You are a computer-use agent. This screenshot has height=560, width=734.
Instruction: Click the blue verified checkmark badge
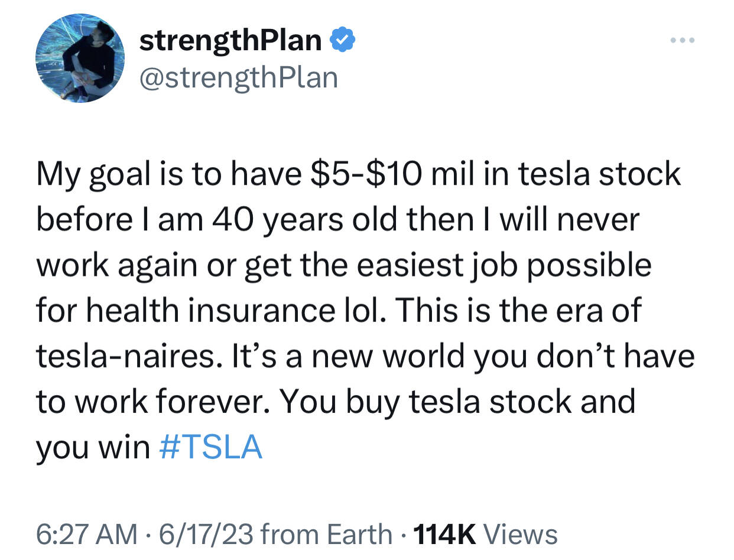[342, 41]
